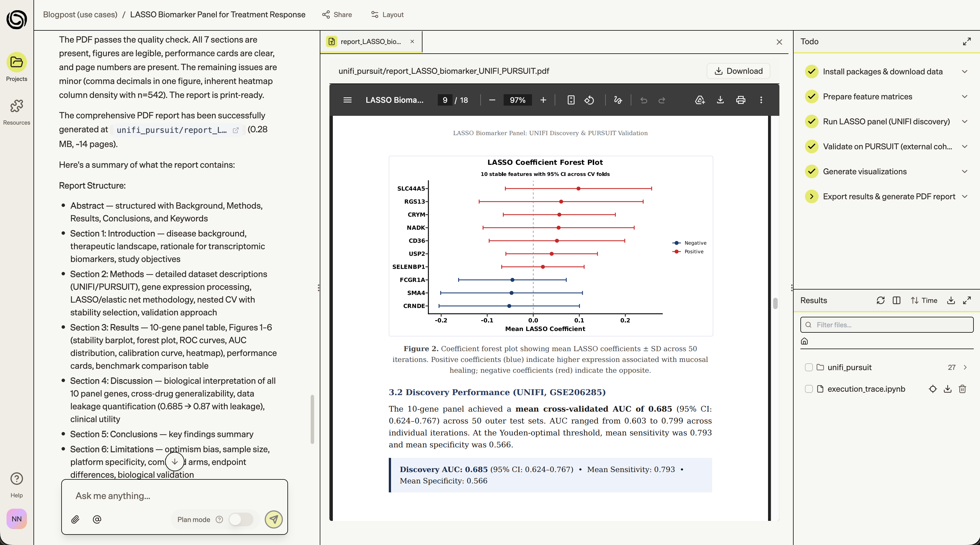Open the unifi_pursuit folder chevron
The image size is (980, 545).
(965, 367)
